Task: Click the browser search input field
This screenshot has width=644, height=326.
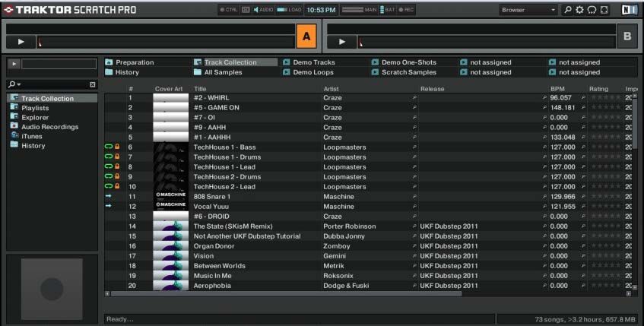Action: [55, 84]
